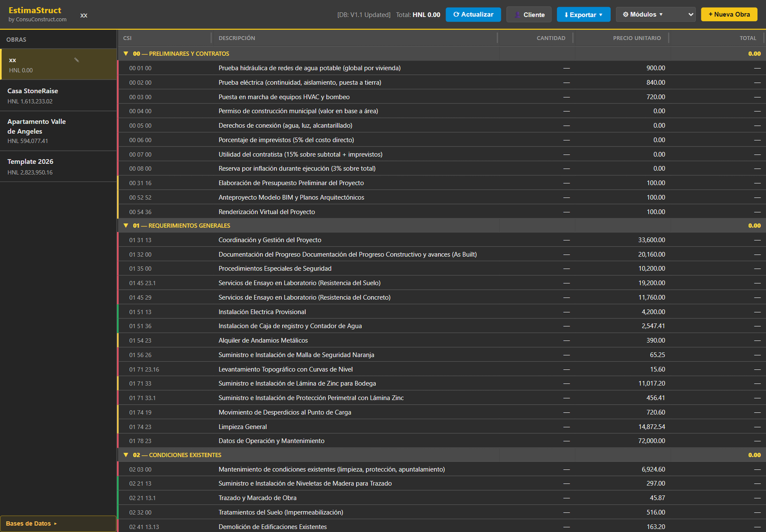Click quantity cell for Limpieza General
The image size is (766, 532).
[536, 427]
